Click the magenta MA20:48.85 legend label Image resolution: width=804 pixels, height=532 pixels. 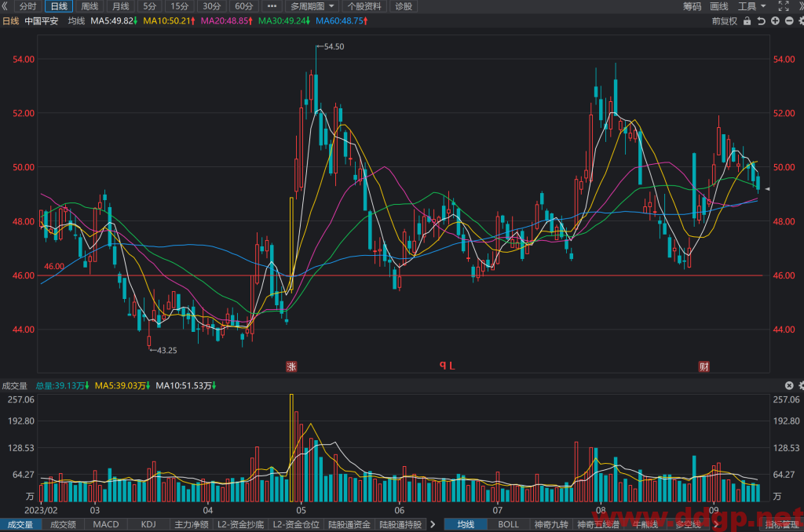click(226, 21)
